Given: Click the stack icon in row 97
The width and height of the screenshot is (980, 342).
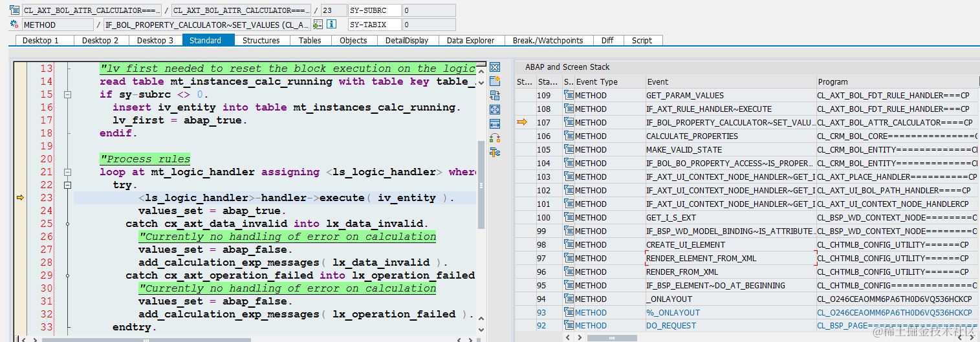Looking at the screenshot, I should (569, 258).
